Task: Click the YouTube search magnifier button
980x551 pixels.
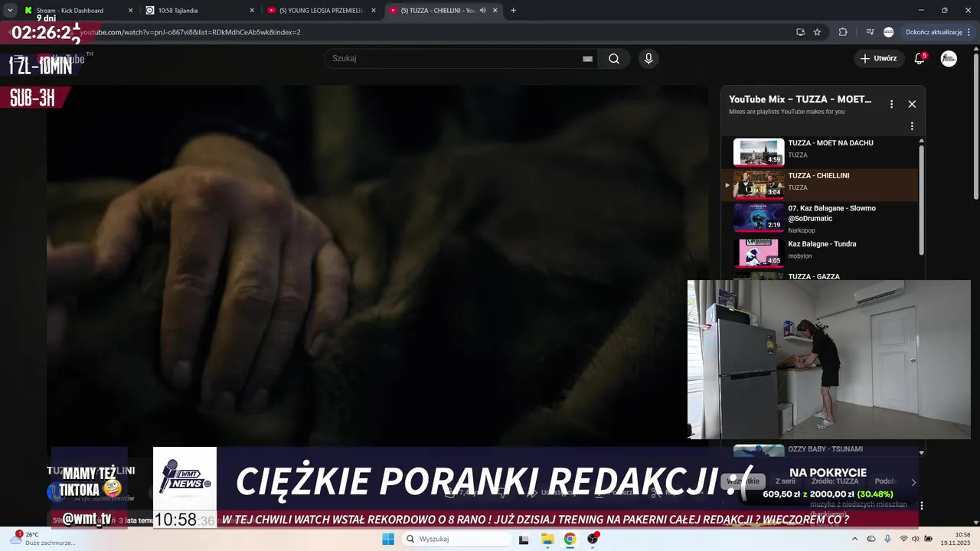Action: (614, 59)
